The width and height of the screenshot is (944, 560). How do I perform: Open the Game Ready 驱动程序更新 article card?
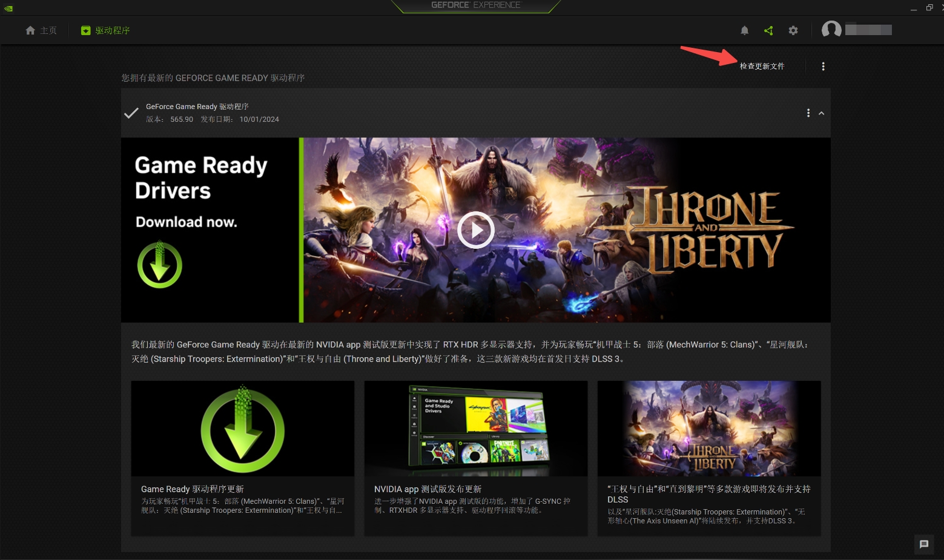pyautogui.click(x=242, y=458)
